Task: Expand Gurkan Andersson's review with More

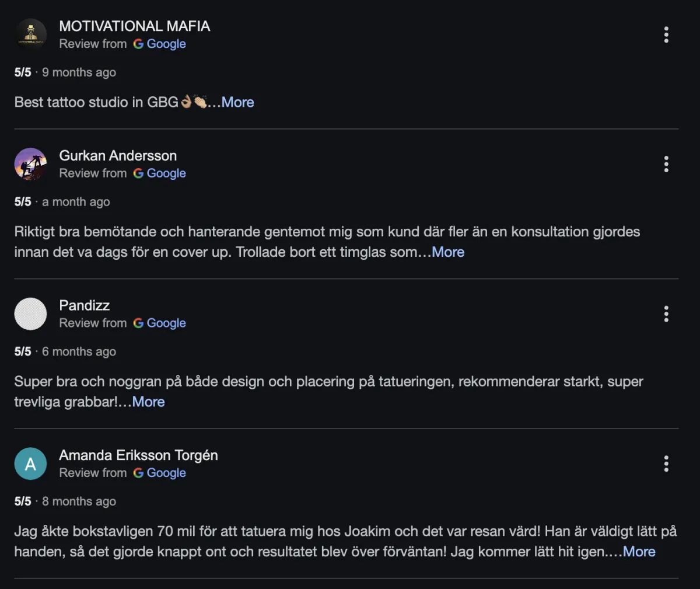Action: (x=448, y=252)
